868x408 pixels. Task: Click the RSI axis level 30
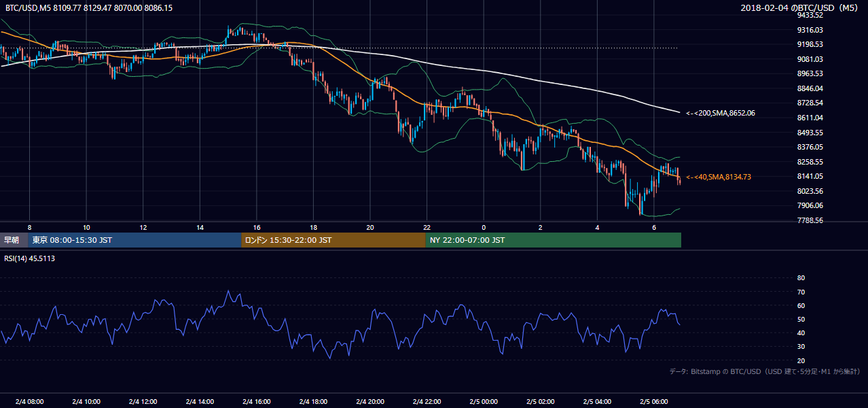click(x=801, y=346)
